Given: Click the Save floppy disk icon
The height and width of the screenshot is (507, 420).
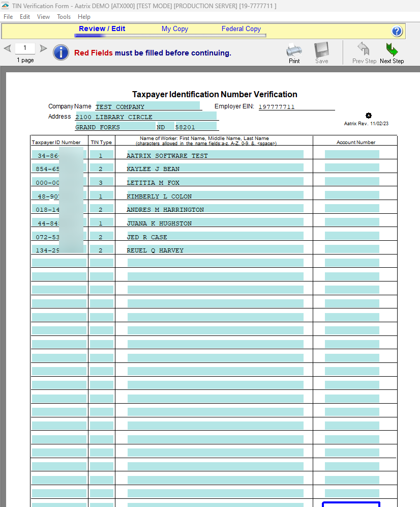Looking at the screenshot, I should [321, 50].
